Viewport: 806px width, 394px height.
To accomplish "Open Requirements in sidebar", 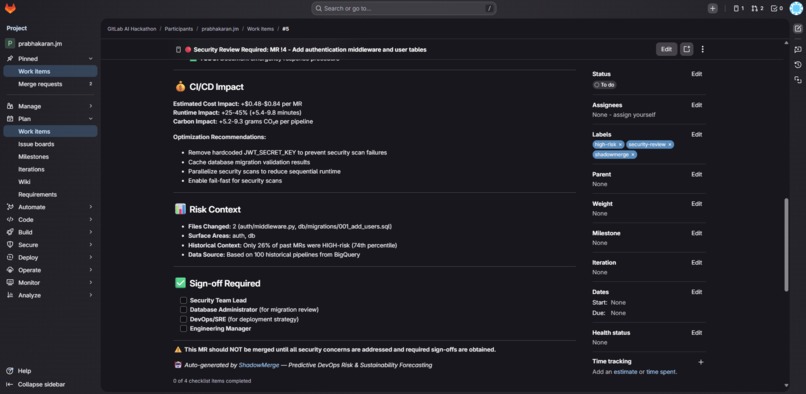I will click(50, 194).
